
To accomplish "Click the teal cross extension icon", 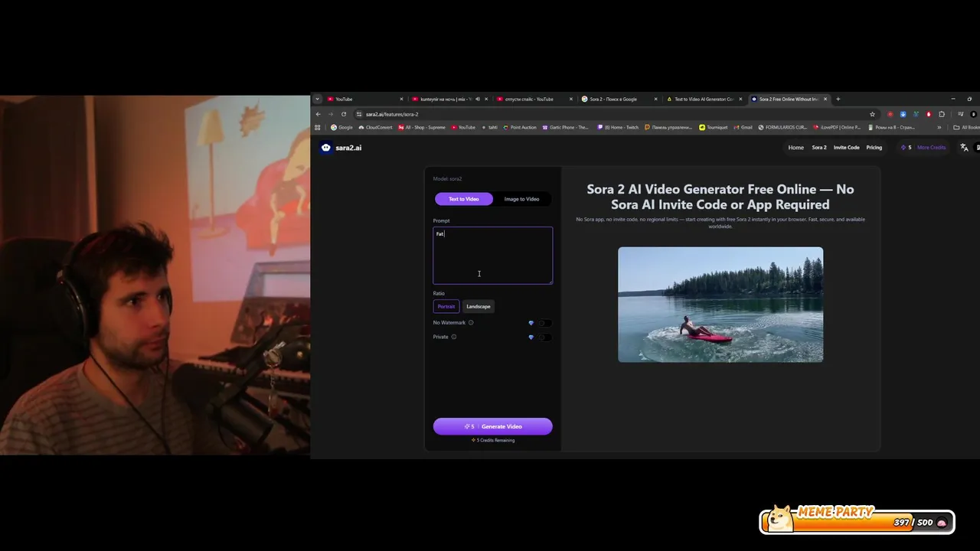I will point(916,114).
